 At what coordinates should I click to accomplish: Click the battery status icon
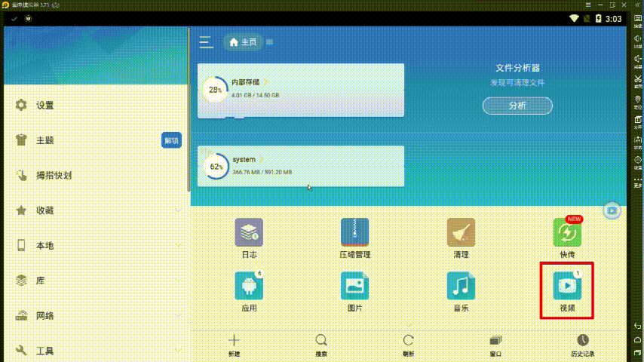tap(599, 19)
